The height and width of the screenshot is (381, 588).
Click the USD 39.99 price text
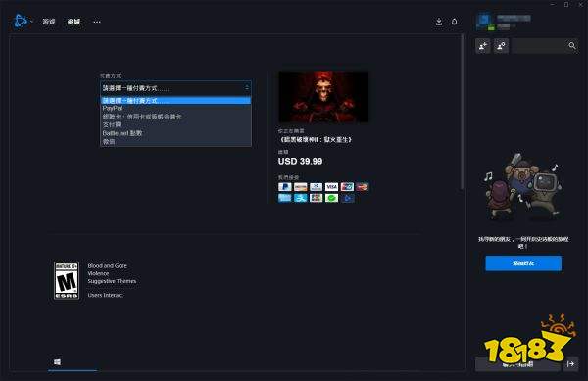point(301,161)
